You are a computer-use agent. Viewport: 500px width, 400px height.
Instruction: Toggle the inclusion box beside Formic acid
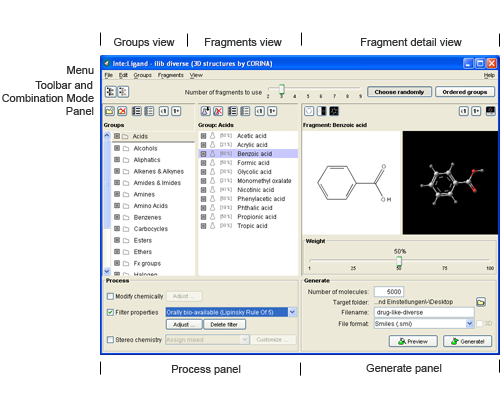coord(203,163)
